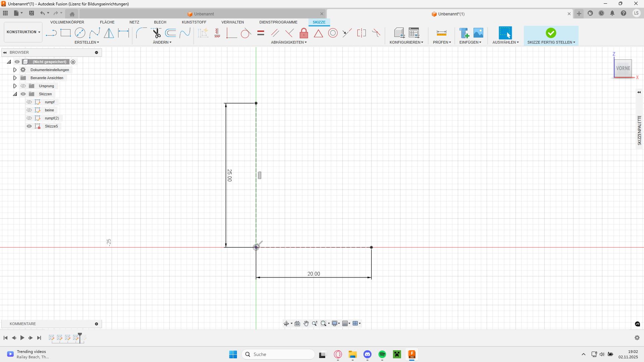Select the two-point rectangle tool
644x362 pixels.
(65, 33)
